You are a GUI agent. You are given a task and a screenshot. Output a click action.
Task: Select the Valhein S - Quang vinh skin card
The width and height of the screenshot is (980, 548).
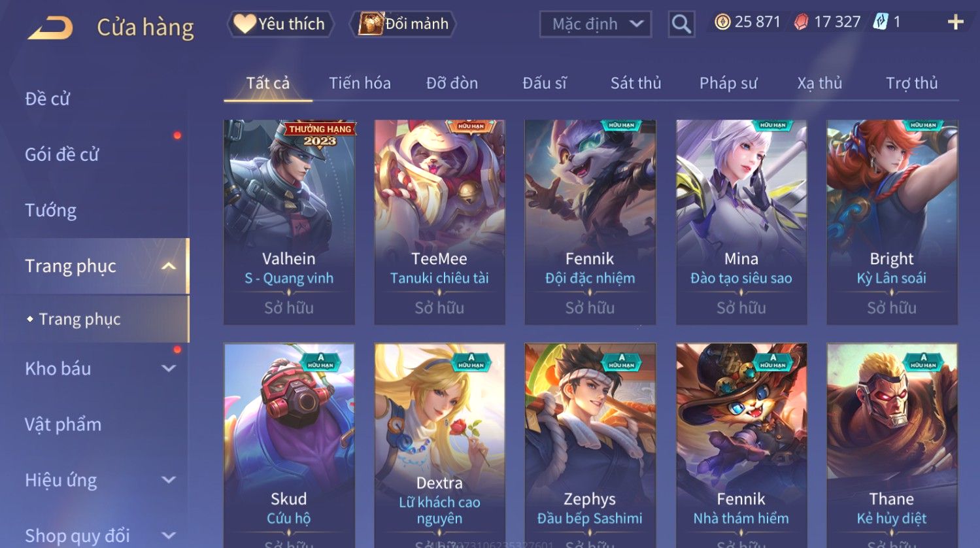(x=289, y=222)
